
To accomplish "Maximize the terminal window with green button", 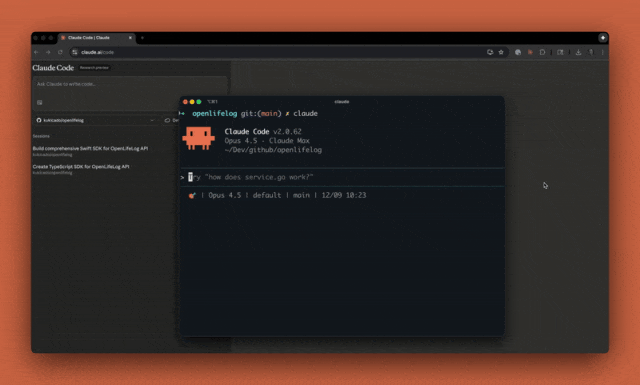I will click(x=199, y=102).
